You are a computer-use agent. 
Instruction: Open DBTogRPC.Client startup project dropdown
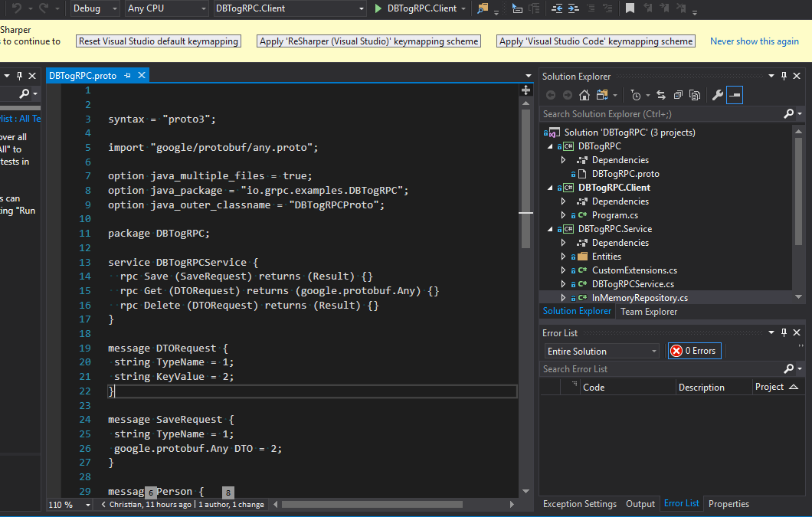click(x=290, y=8)
